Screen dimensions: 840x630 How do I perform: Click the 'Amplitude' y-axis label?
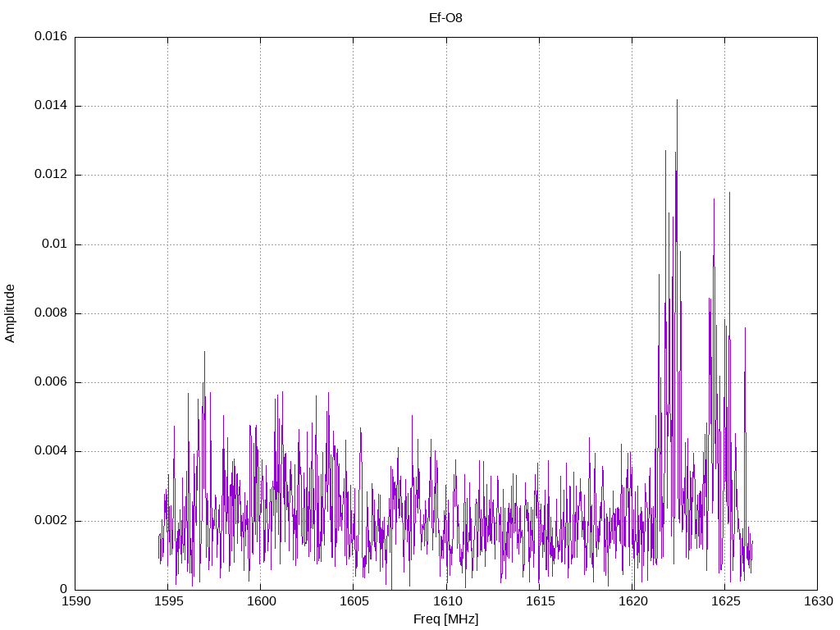[x=10, y=313]
